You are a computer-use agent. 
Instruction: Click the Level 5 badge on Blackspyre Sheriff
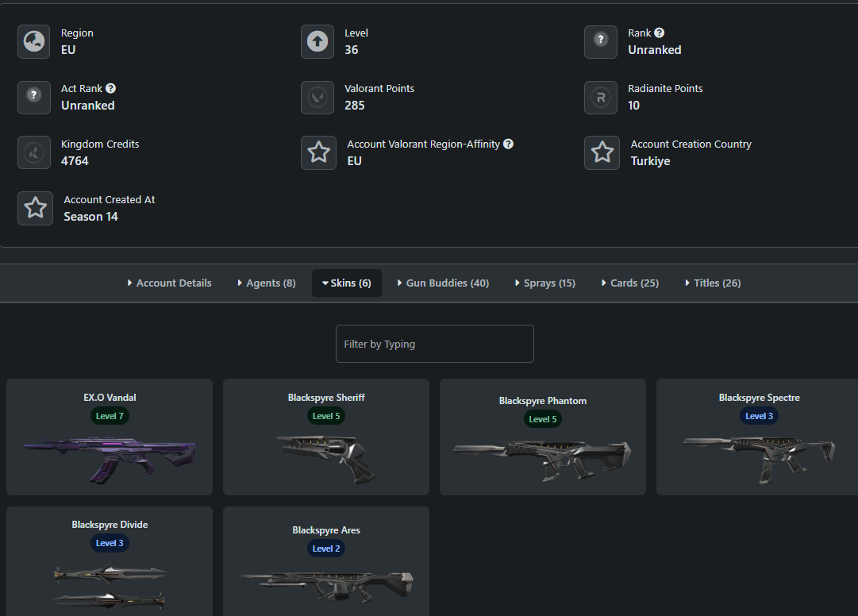326,416
